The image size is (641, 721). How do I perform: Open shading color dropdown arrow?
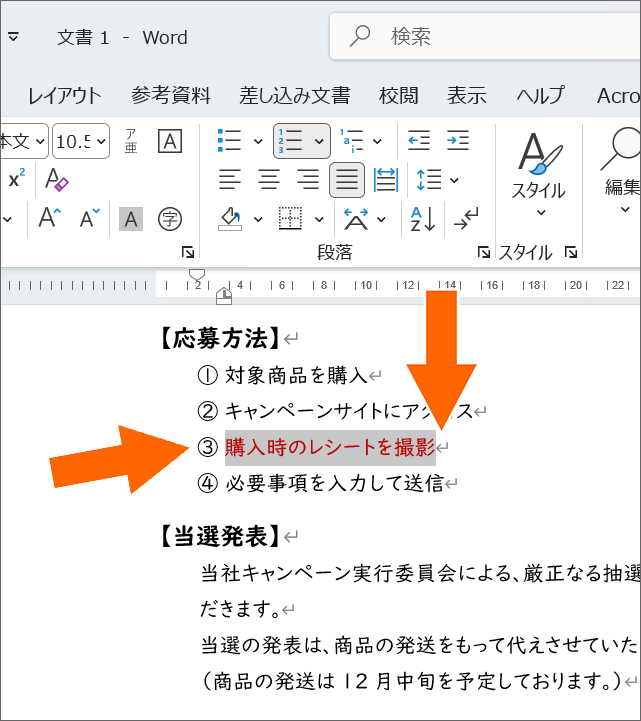pos(258,219)
